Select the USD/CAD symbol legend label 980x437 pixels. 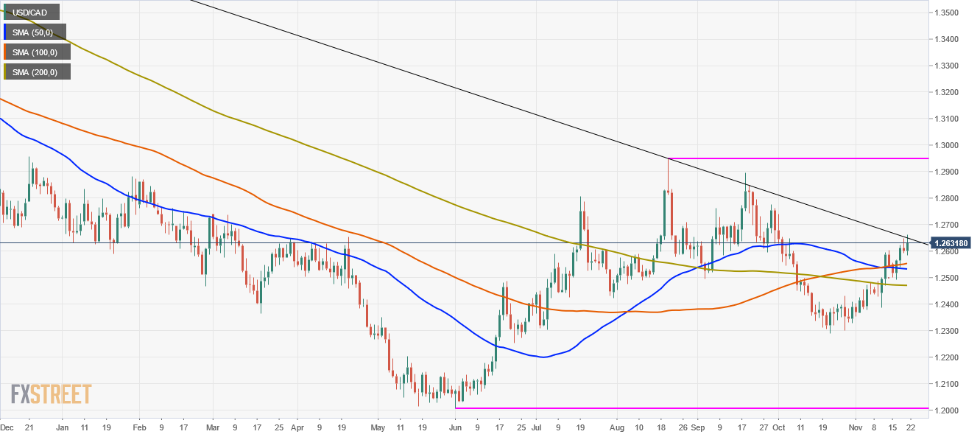(x=31, y=12)
